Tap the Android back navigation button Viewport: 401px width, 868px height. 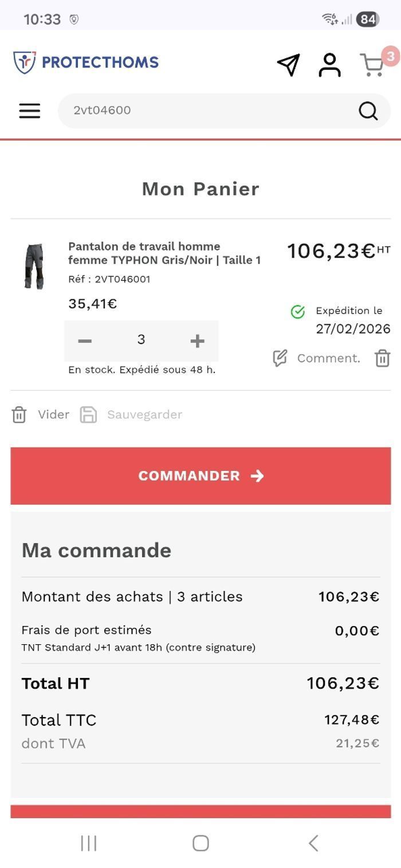313,842
